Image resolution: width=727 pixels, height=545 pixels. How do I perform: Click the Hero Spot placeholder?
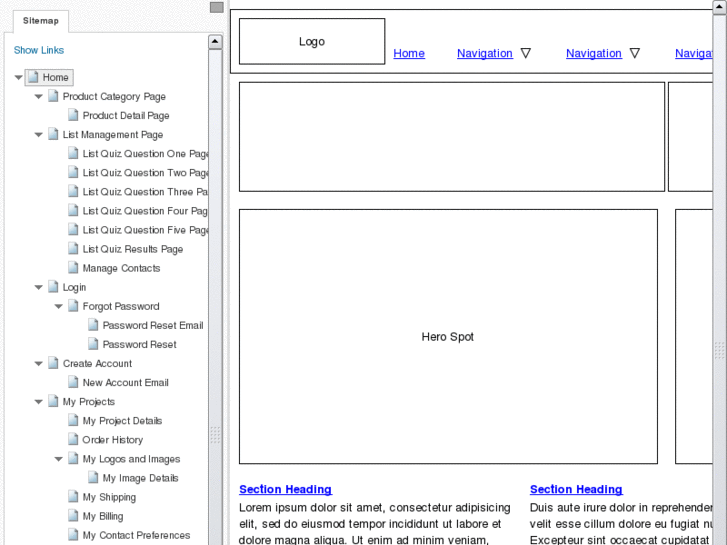[448, 336]
